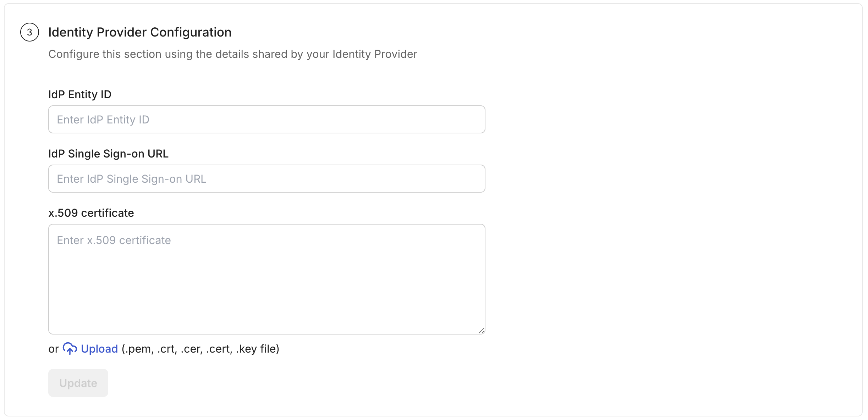
Task: Click the Identity Provider Configuration heading
Action: tap(140, 32)
